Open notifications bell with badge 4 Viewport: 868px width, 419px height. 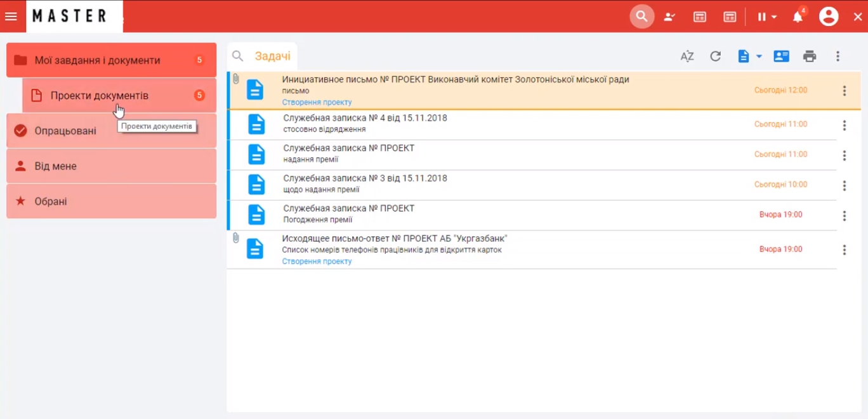[798, 17]
